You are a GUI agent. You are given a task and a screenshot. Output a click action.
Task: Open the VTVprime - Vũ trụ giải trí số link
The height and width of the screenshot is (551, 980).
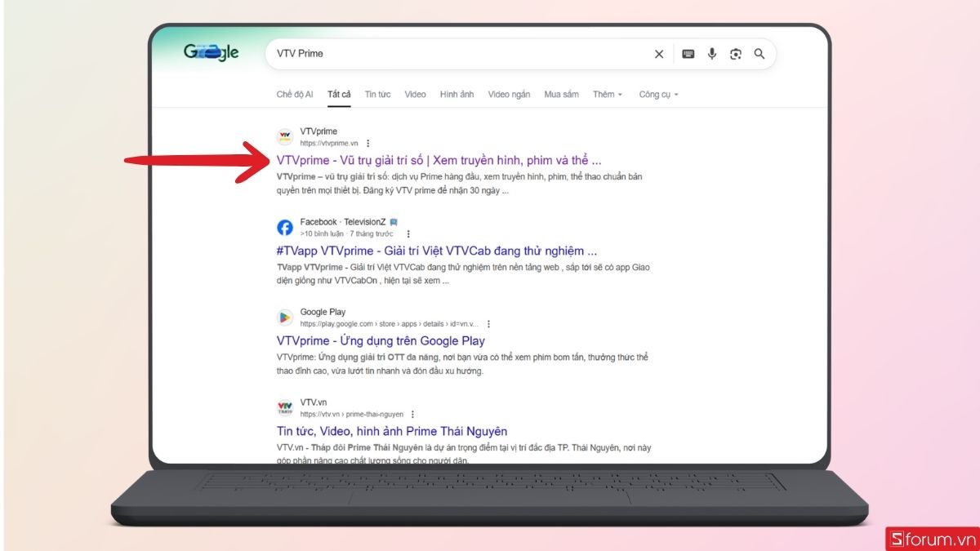tap(439, 160)
